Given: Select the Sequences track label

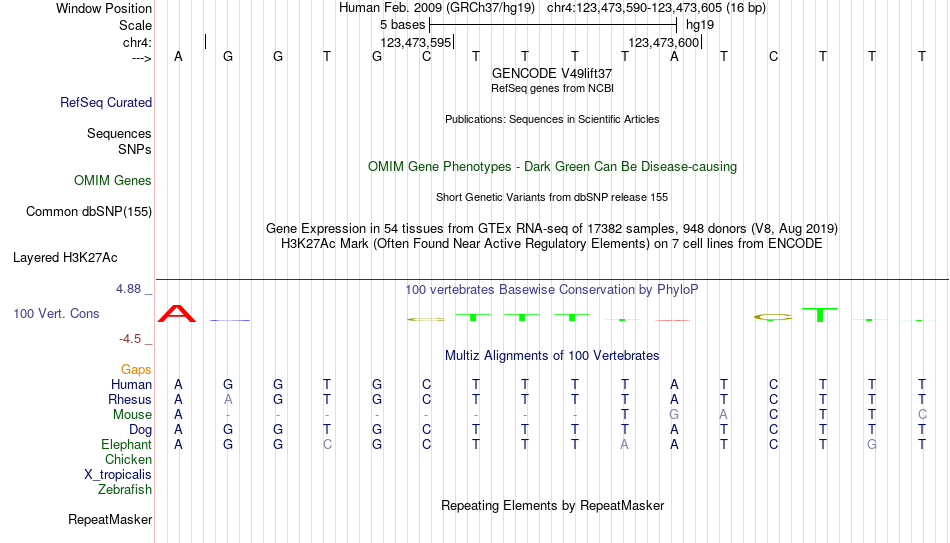Looking at the screenshot, I should [119, 133].
